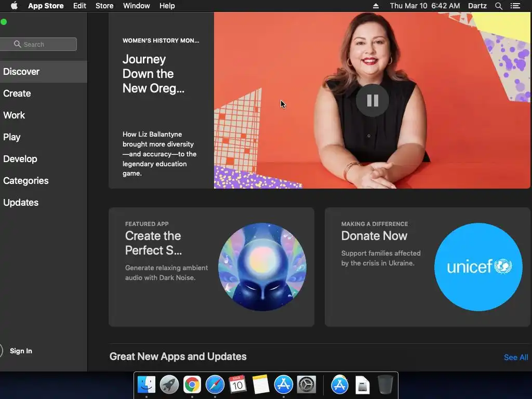
Task: Click the Great New Apps and Updates heading
Action: (178, 356)
